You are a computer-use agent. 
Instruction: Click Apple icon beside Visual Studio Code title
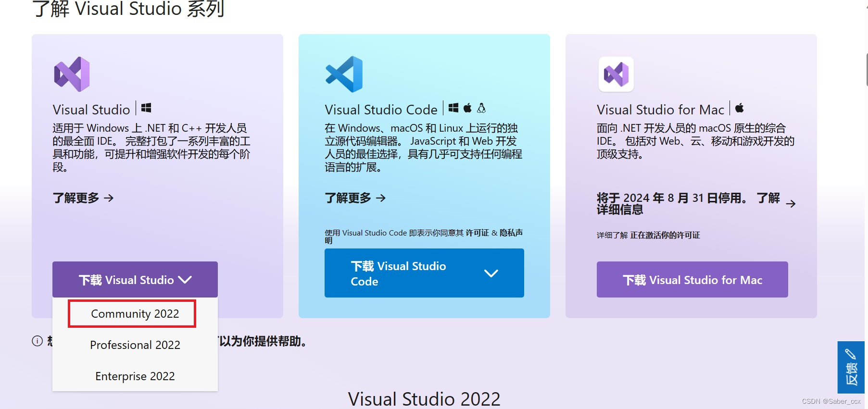click(467, 108)
